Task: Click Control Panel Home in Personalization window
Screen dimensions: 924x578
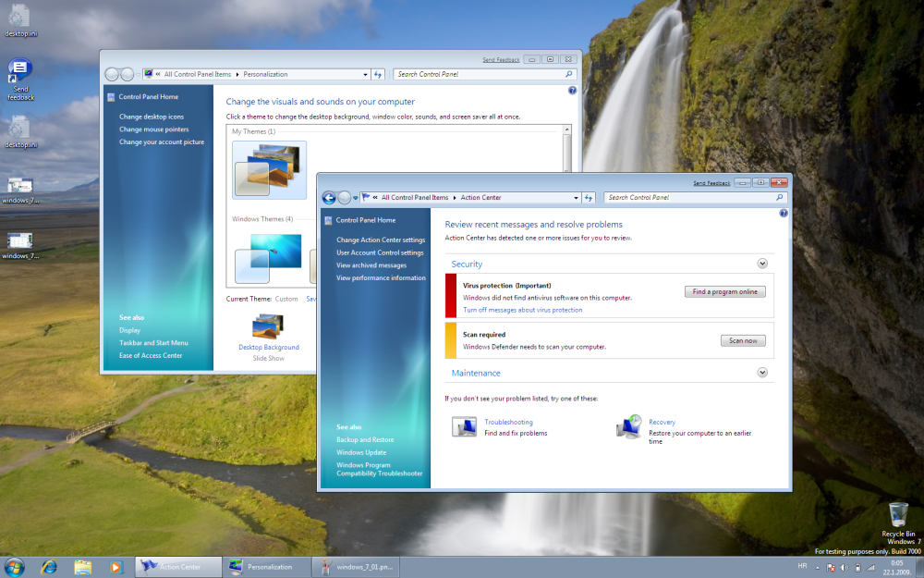Action: [149, 97]
